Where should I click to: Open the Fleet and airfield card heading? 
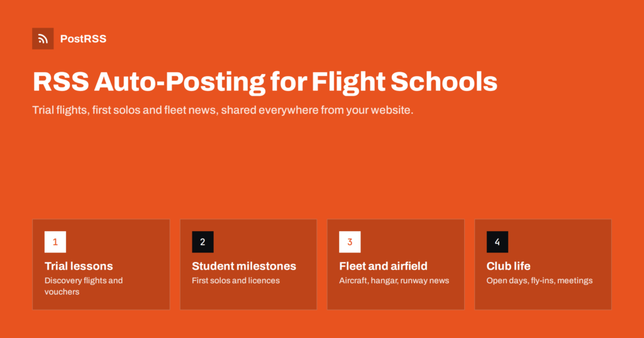coord(383,266)
